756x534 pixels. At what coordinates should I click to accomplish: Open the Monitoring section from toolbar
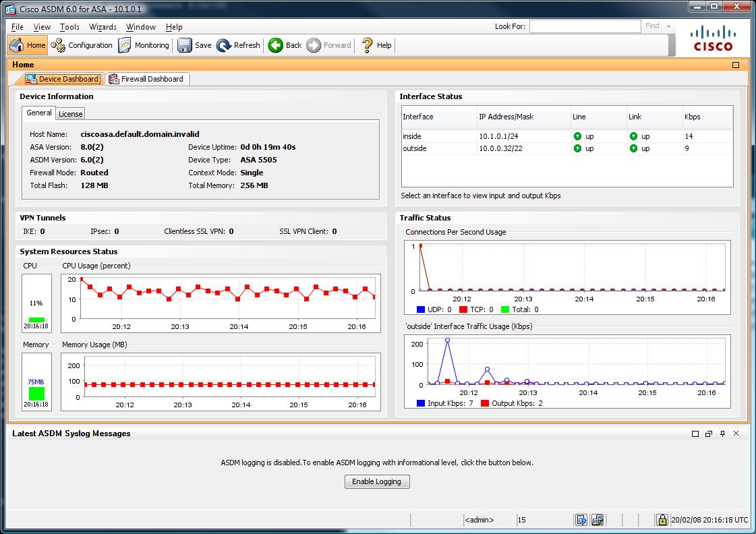tap(144, 45)
